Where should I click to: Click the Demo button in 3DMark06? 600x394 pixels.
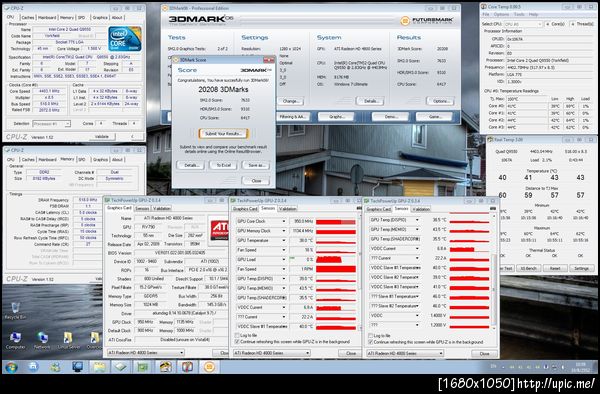pyautogui.click(x=391, y=117)
